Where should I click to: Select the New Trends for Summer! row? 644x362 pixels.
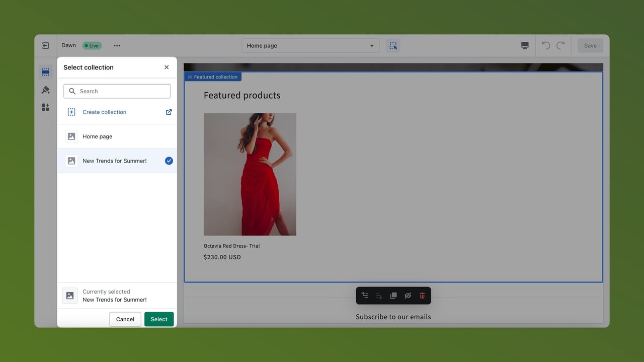click(x=117, y=161)
